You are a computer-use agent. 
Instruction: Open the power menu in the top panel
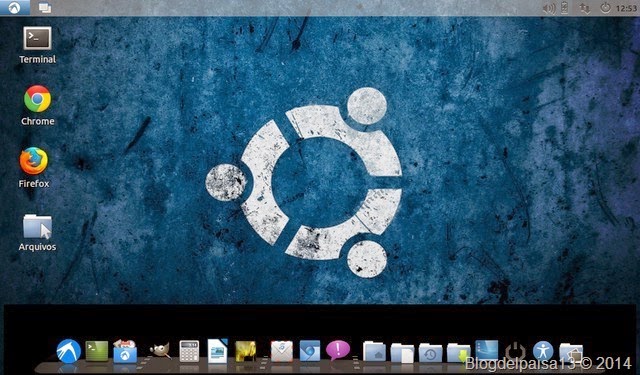(605, 7)
